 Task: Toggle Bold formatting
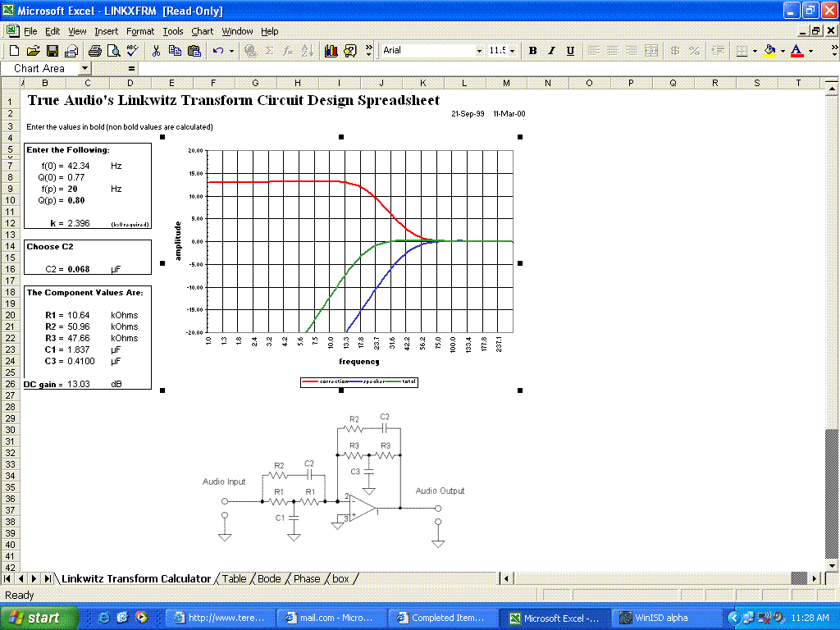(x=532, y=50)
